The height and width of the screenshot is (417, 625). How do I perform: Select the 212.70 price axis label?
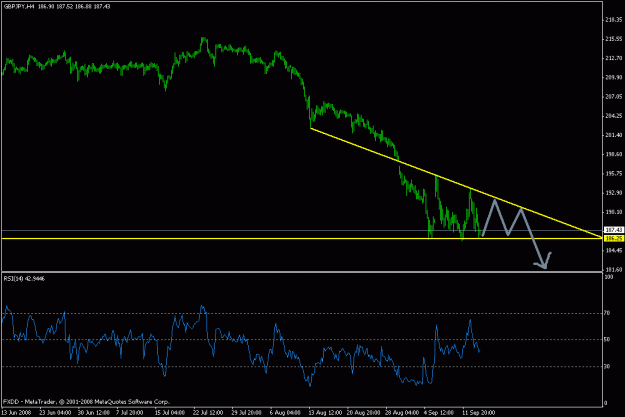pos(613,58)
